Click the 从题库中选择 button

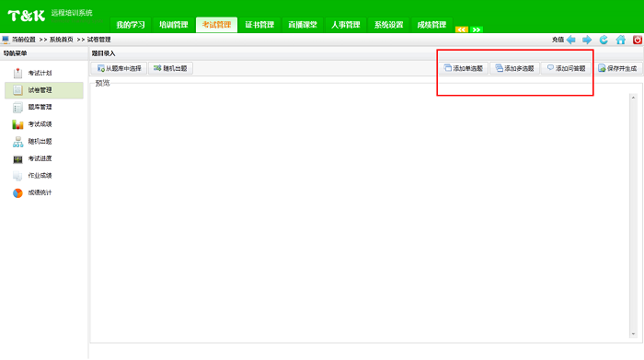tap(119, 68)
